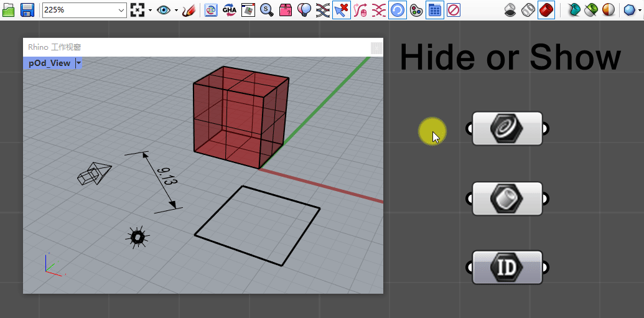Click the magnifier S search icon
The height and width of the screenshot is (318, 644).
pos(267,10)
